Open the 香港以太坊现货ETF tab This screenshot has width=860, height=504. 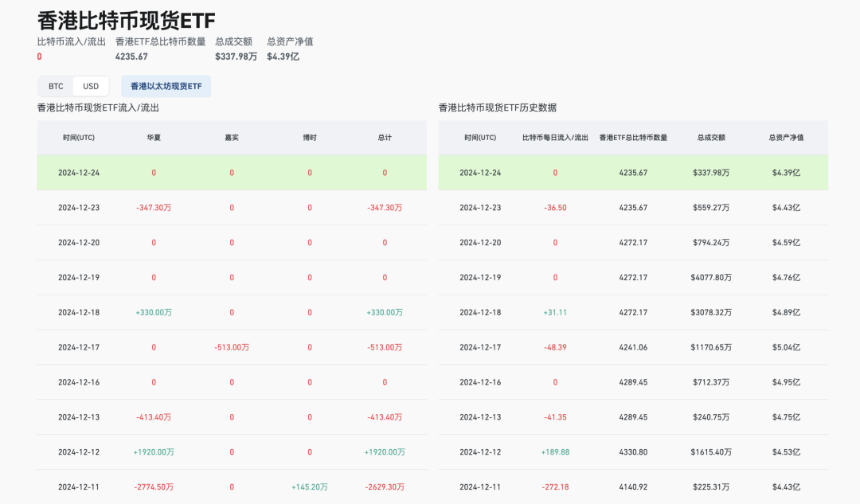164,86
